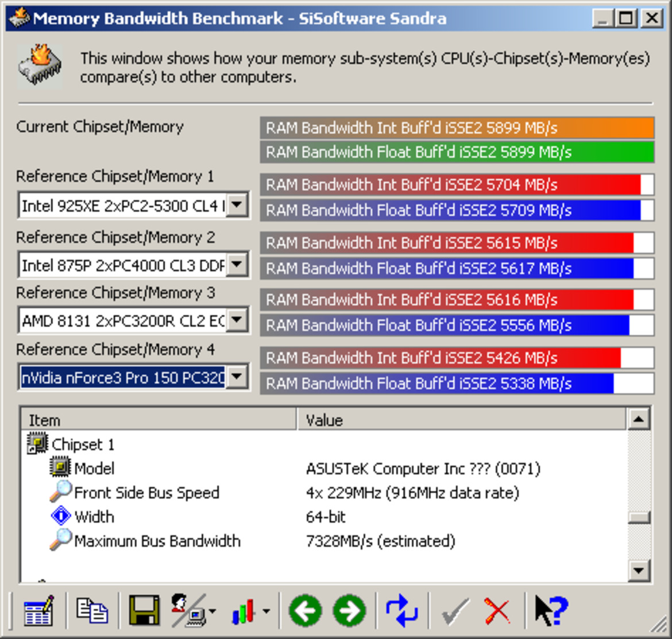Click the burning memory chip icon

(40, 65)
